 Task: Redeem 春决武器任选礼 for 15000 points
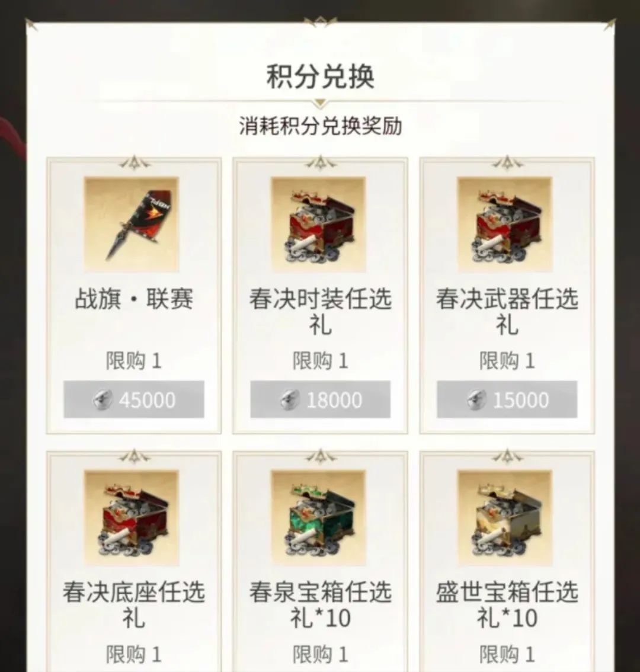[x=507, y=399]
